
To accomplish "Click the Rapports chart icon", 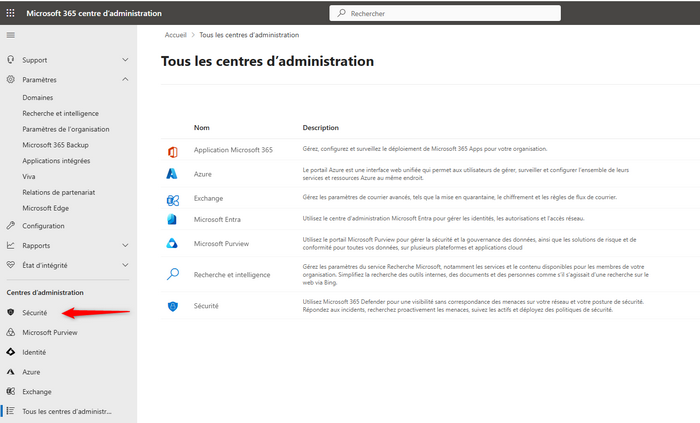I will [x=11, y=245].
